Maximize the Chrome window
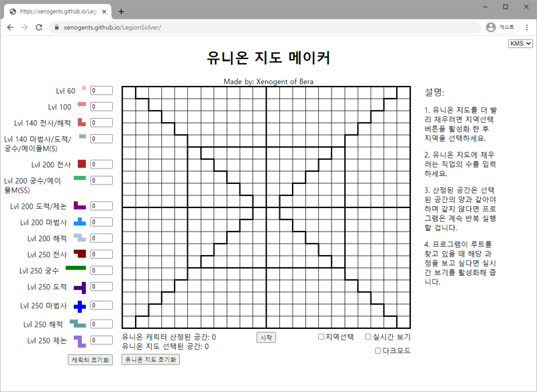Screen dimensions: 537x392 click(505, 7)
